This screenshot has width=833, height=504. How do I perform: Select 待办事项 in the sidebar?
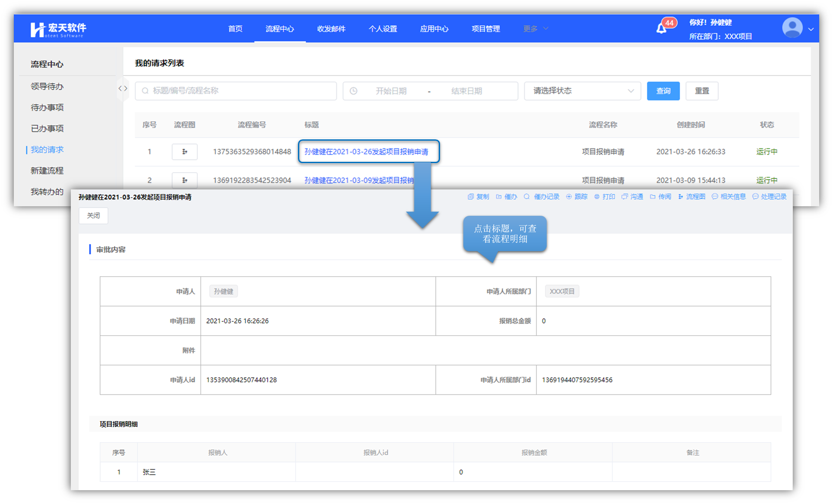tap(47, 107)
